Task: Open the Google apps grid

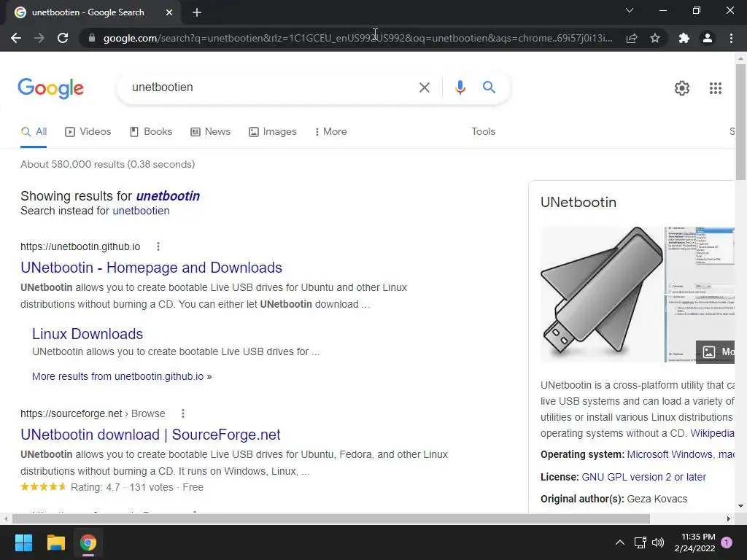Action: [715, 88]
